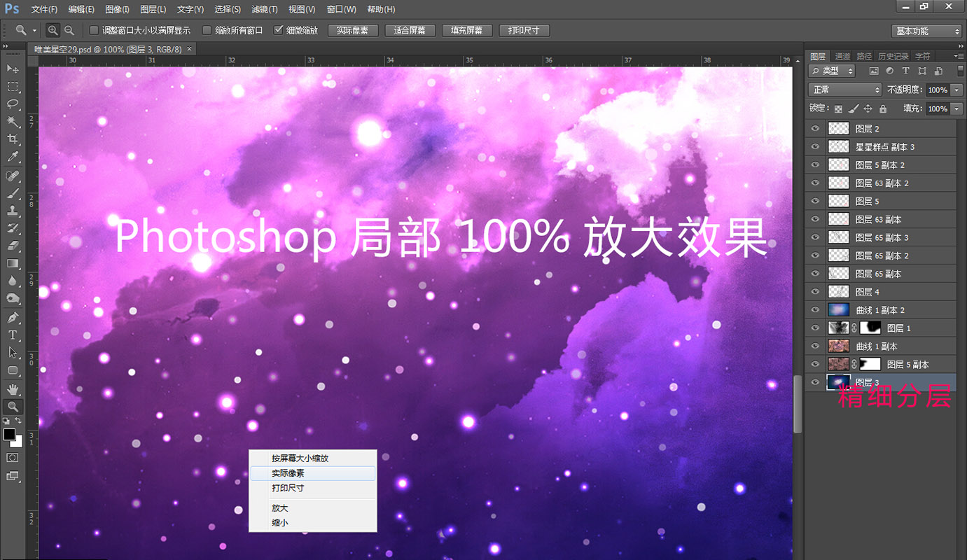Open the zoom tool preset picker arrow

point(34,31)
